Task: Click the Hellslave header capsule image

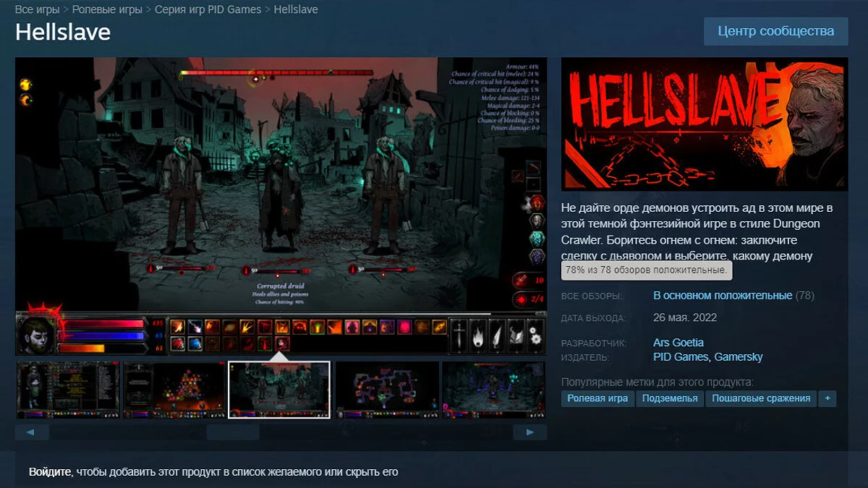Action: click(x=705, y=124)
